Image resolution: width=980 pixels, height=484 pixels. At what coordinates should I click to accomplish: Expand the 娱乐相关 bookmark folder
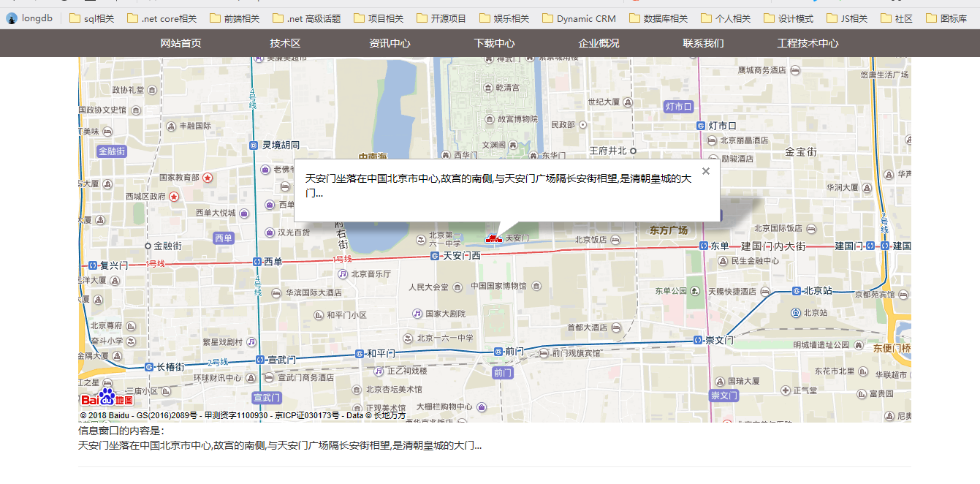click(504, 18)
